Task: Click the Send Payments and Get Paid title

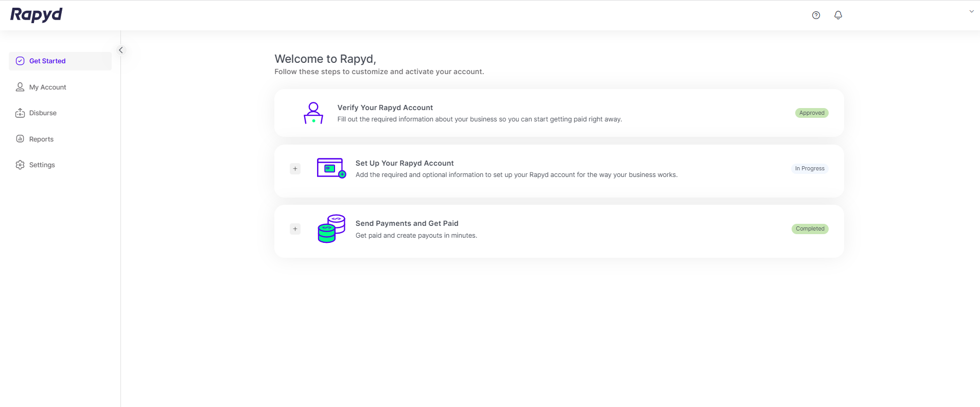Action: [407, 223]
